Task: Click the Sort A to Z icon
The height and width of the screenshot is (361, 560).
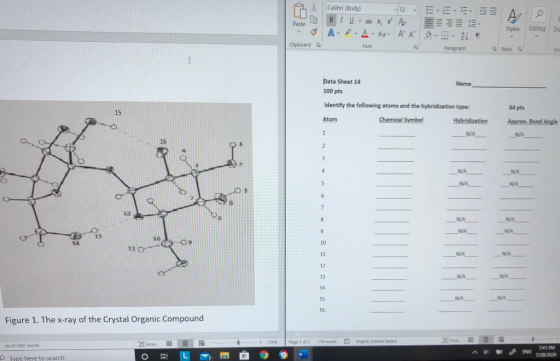Action: [x=464, y=35]
